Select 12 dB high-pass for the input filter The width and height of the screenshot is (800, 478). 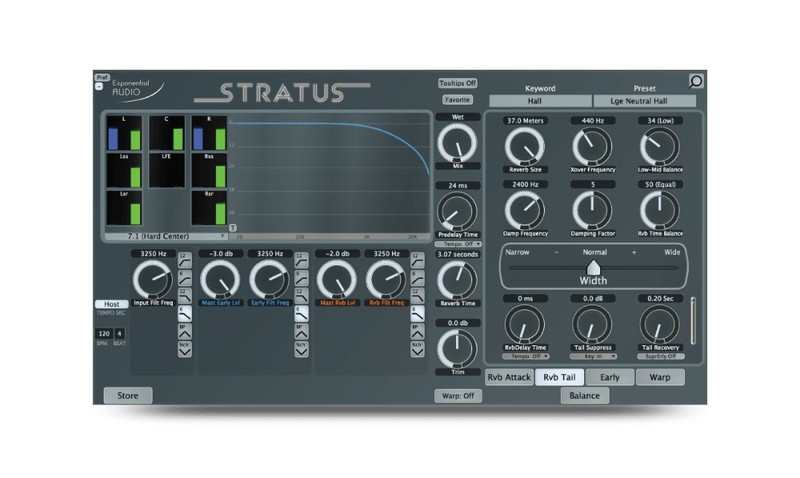click(185, 260)
